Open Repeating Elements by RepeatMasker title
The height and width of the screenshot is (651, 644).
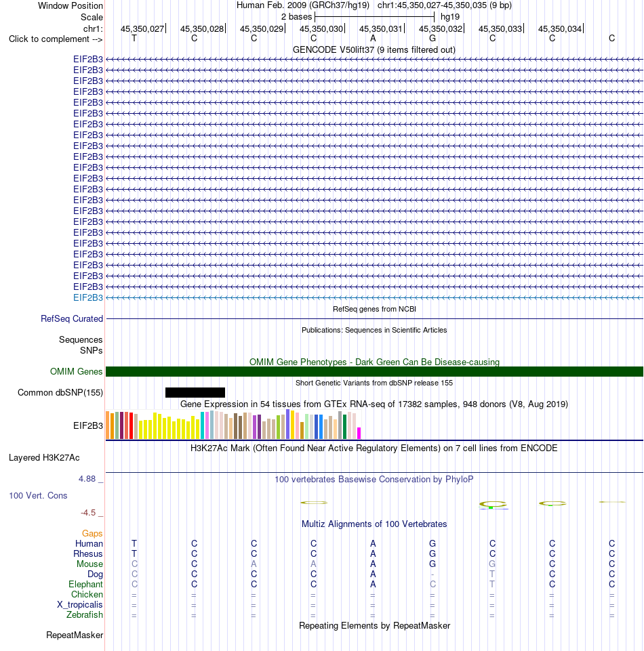[x=374, y=626]
